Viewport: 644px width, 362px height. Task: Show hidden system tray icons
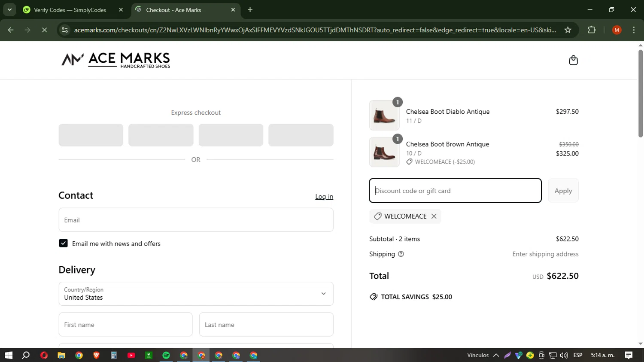(496, 355)
